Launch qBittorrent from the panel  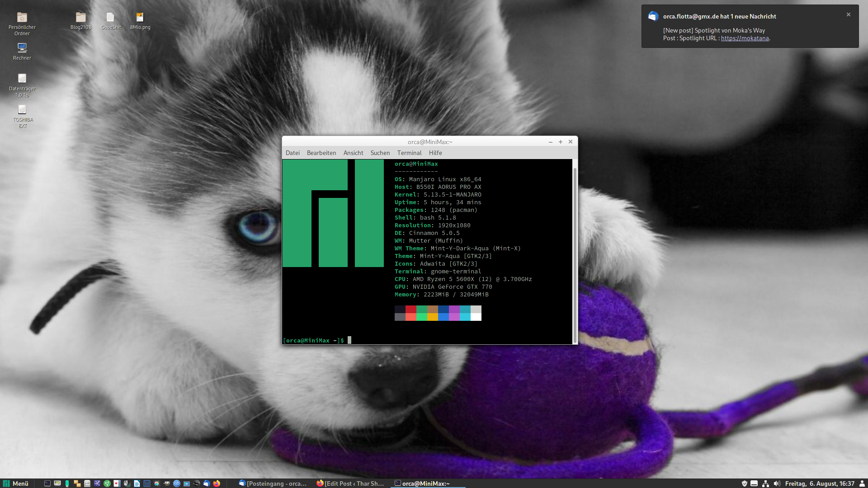pyautogui.click(x=177, y=483)
